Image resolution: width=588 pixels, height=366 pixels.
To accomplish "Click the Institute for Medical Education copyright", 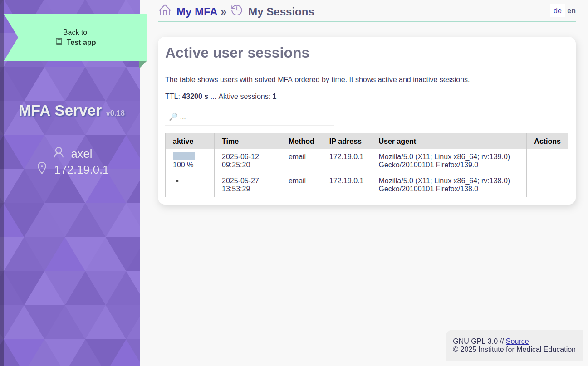I will [x=514, y=349].
